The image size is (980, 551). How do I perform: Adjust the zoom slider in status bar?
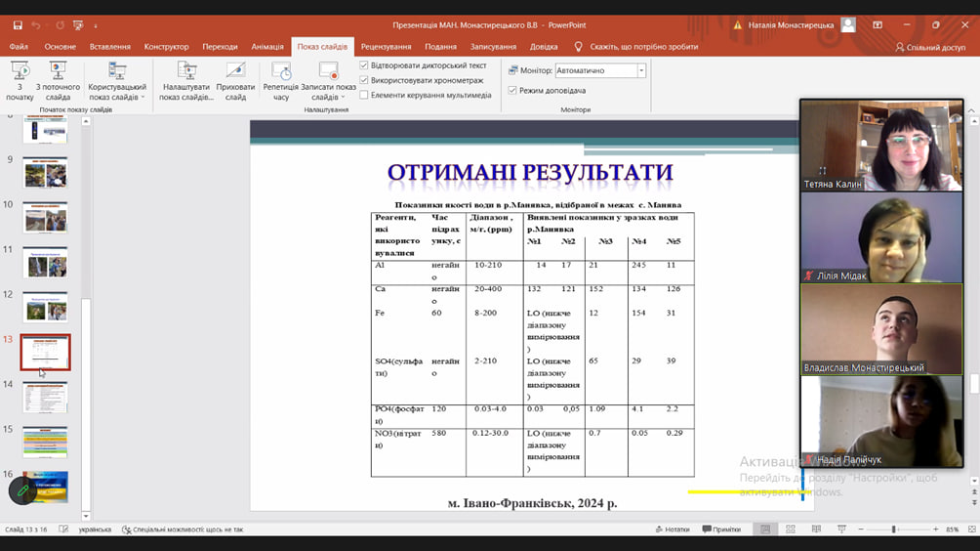click(x=893, y=530)
